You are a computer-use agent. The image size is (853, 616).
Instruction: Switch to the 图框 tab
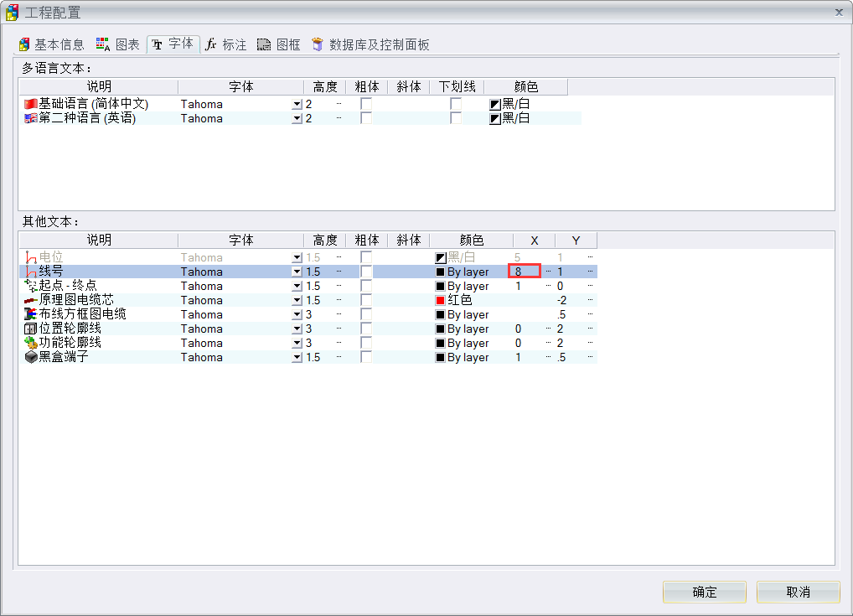click(x=278, y=44)
